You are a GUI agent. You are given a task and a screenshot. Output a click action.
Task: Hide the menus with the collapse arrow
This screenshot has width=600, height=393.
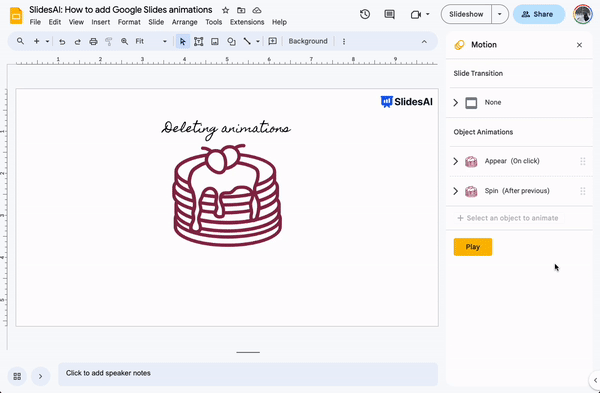click(x=424, y=41)
